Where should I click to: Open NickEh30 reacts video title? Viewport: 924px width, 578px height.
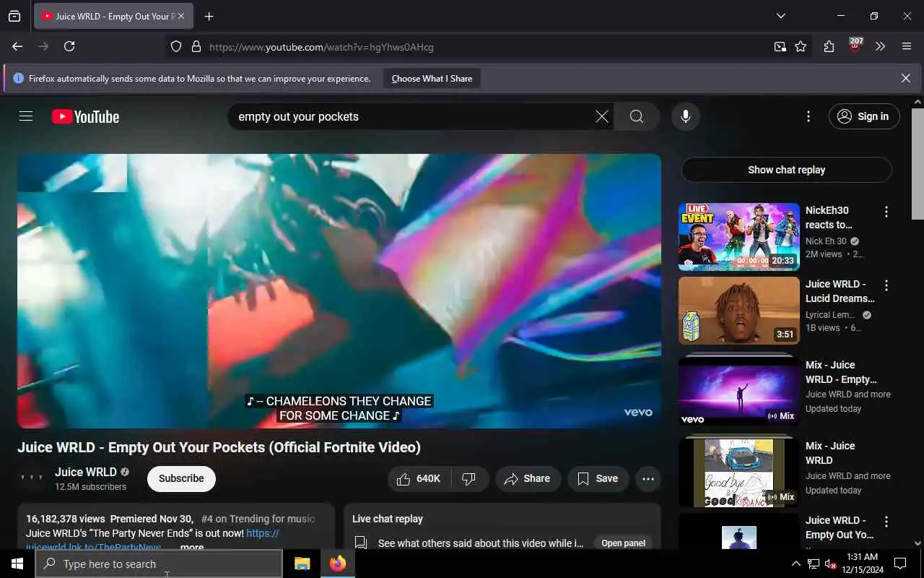(x=829, y=217)
